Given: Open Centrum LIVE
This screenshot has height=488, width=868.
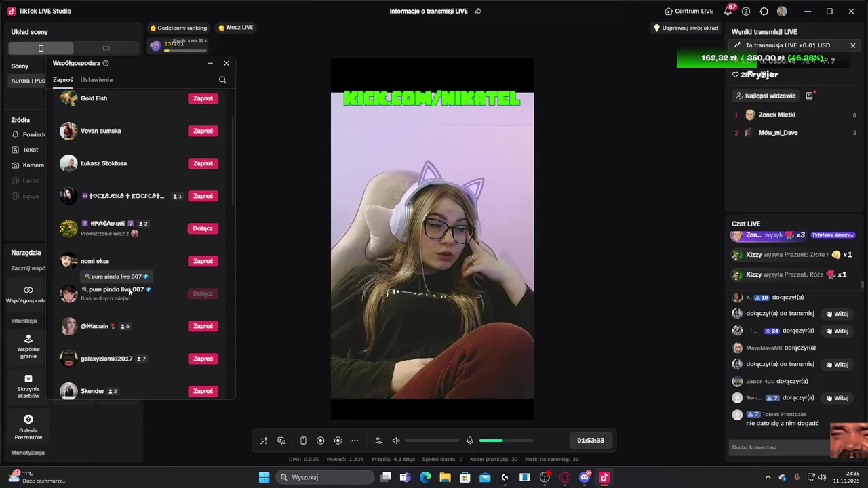Looking at the screenshot, I should (688, 11).
